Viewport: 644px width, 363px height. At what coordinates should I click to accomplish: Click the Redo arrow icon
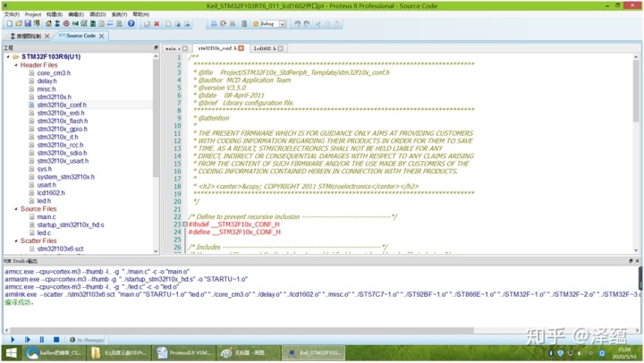[307, 24]
